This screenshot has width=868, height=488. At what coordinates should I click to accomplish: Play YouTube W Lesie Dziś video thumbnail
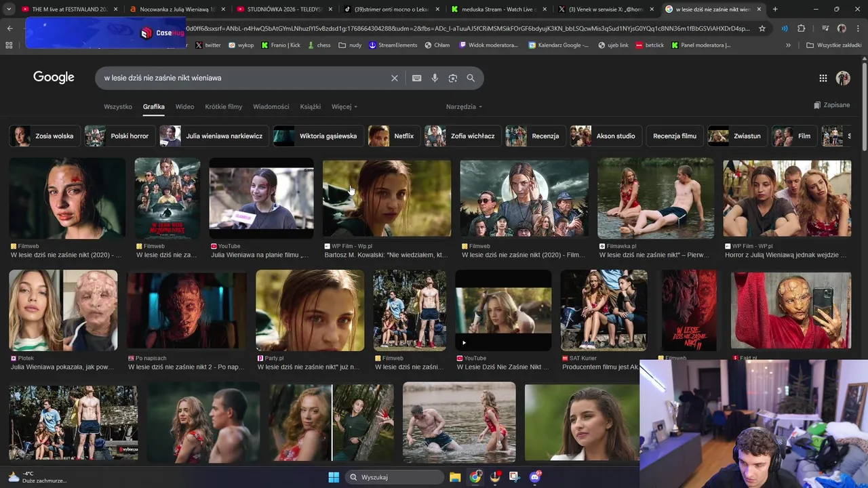click(x=503, y=310)
